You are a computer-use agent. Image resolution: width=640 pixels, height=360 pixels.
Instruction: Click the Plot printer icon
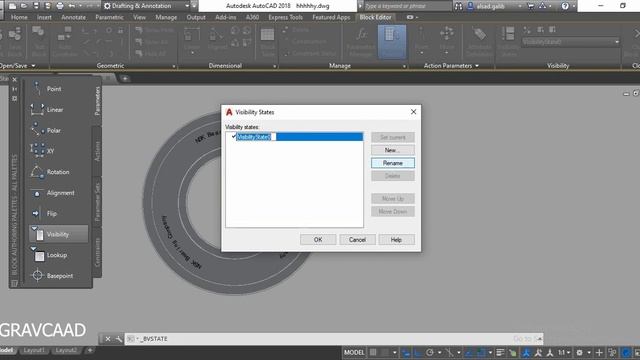point(60,6)
